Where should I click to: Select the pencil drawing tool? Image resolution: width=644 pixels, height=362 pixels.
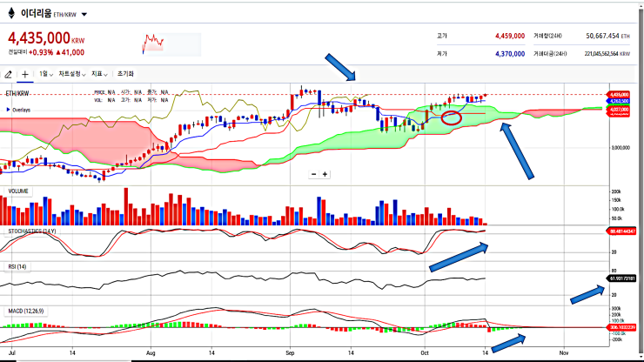pyautogui.click(x=8, y=74)
